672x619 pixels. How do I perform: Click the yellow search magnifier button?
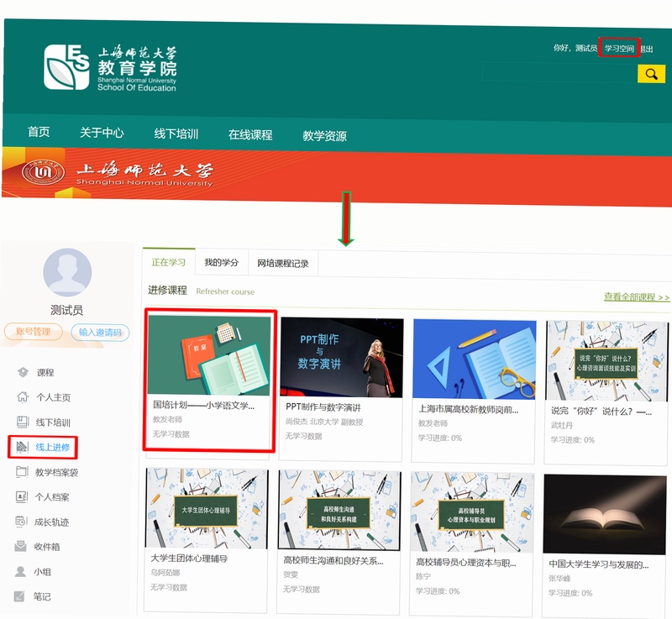point(651,74)
